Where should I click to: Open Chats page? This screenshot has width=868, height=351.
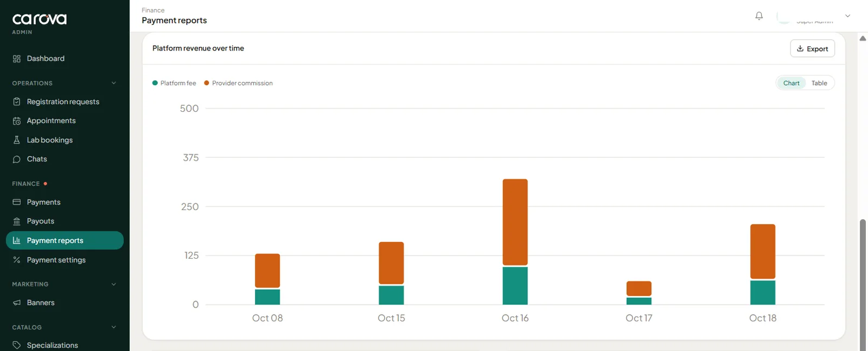tap(65, 159)
